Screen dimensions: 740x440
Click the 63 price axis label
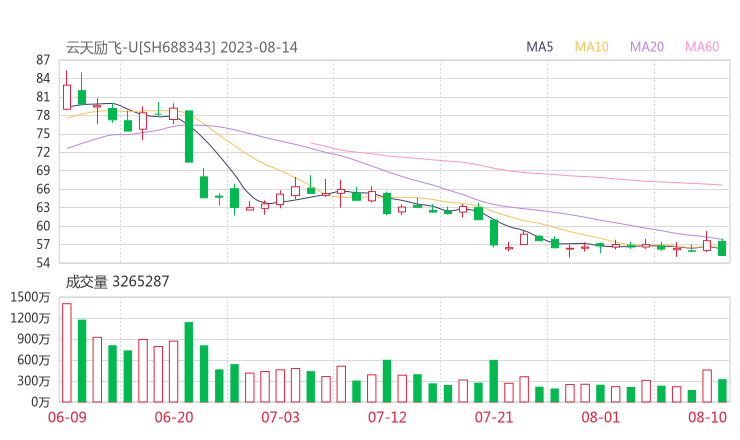[x=43, y=207]
